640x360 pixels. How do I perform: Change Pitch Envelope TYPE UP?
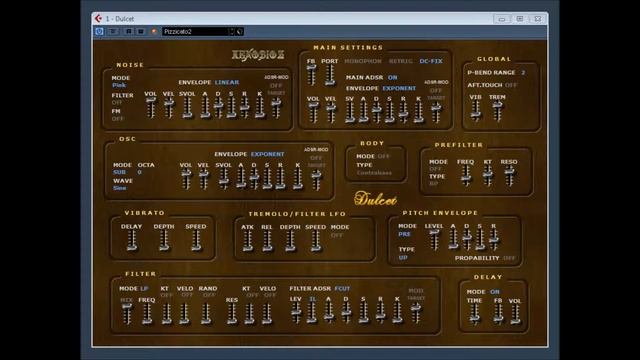click(403, 258)
